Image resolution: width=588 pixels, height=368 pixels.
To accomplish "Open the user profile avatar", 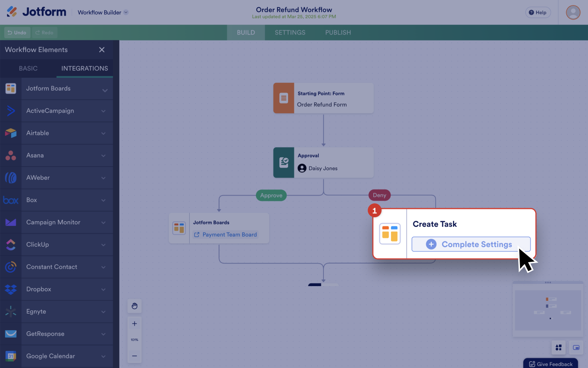I will point(573,12).
